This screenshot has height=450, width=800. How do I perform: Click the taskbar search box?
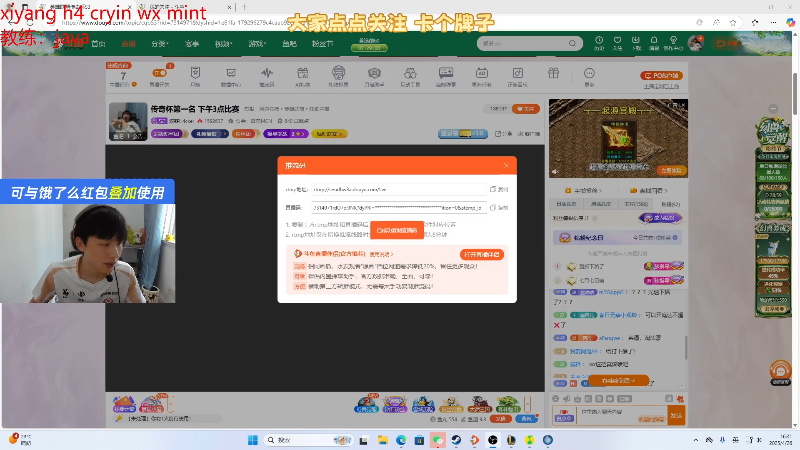(308, 440)
